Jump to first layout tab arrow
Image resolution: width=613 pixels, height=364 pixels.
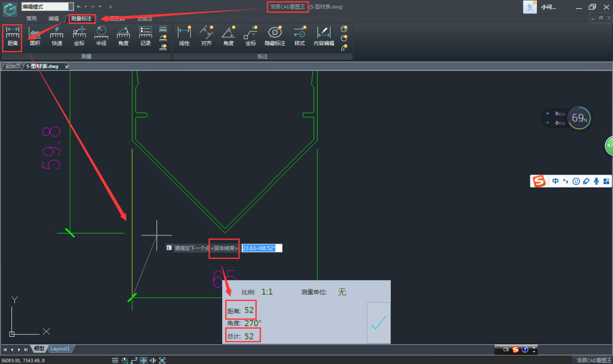[x=5, y=350]
